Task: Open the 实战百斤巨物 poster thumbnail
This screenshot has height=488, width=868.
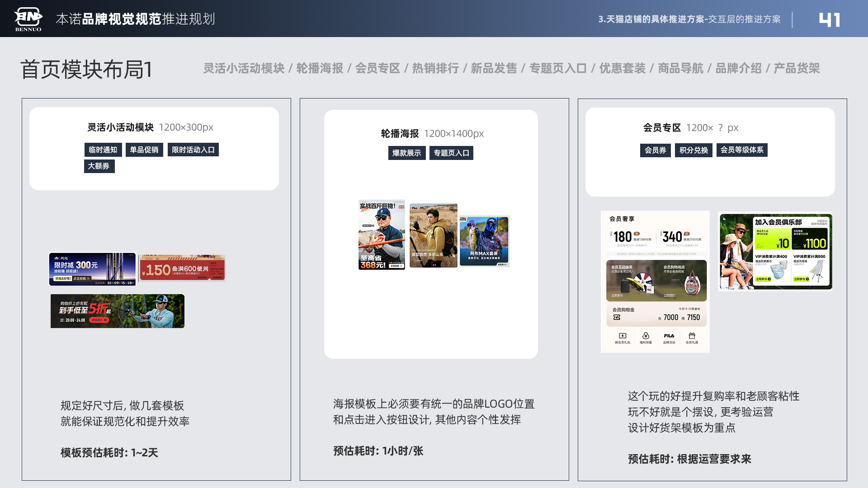Action: [x=382, y=235]
